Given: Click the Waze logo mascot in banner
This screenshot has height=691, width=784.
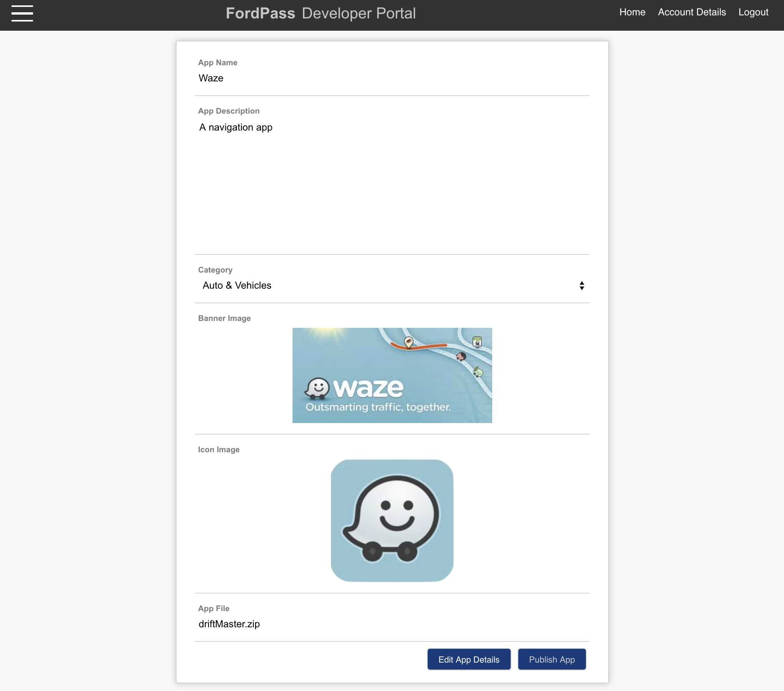Looking at the screenshot, I should coord(318,388).
